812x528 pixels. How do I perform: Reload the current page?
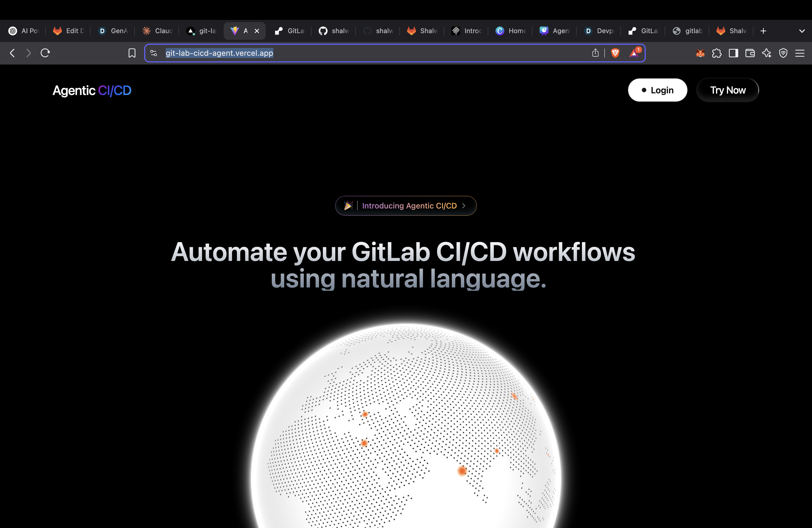click(x=45, y=53)
